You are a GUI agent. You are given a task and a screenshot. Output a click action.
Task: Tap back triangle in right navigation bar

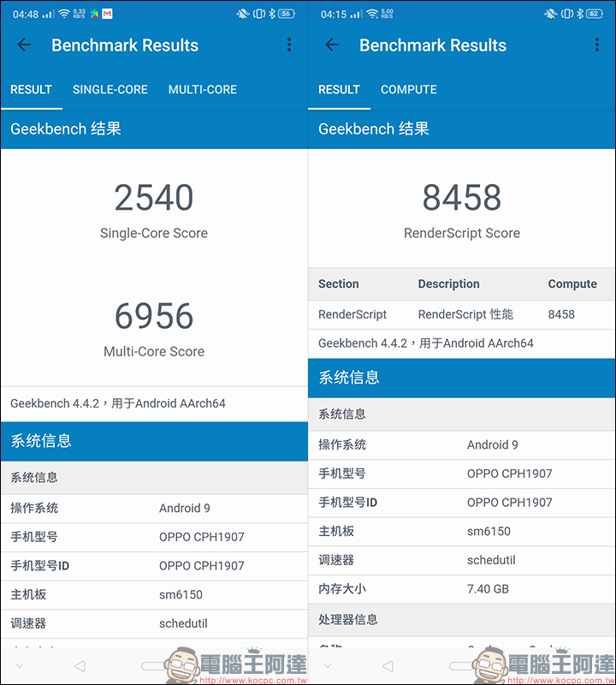pyautogui.click(x=388, y=666)
